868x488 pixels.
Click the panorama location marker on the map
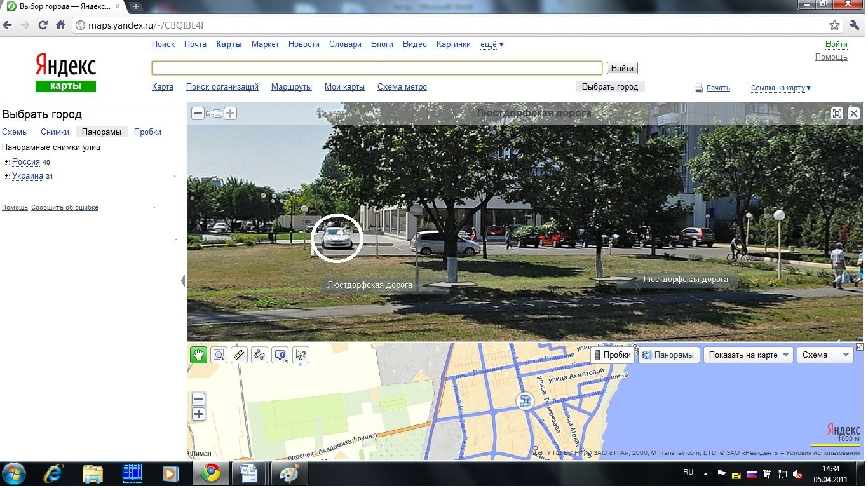coord(524,401)
